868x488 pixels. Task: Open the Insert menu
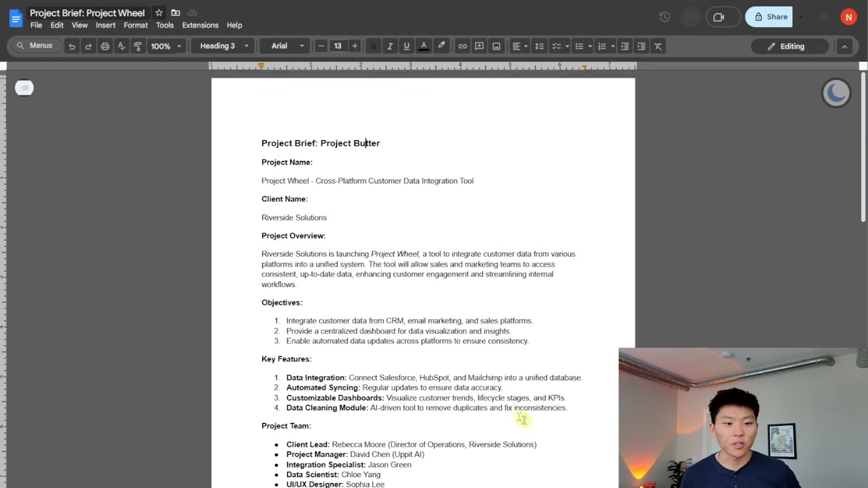105,25
